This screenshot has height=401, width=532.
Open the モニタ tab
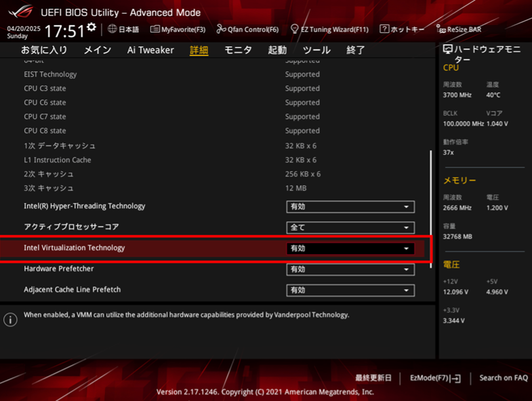238,51
